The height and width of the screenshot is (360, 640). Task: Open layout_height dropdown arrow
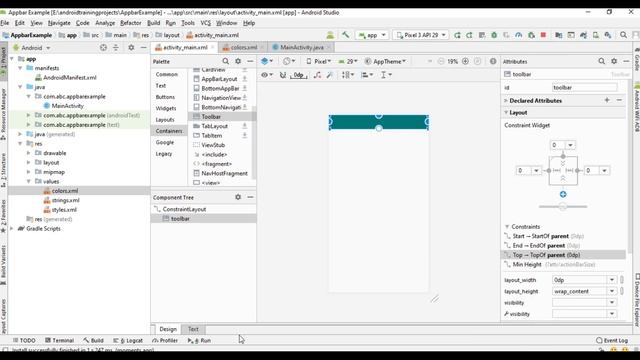(612, 291)
